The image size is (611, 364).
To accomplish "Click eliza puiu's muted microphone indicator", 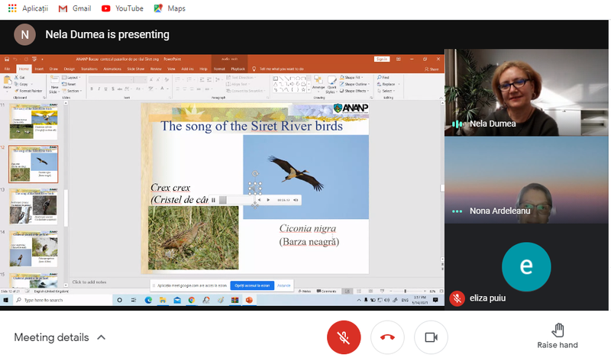I will (457, 298).
